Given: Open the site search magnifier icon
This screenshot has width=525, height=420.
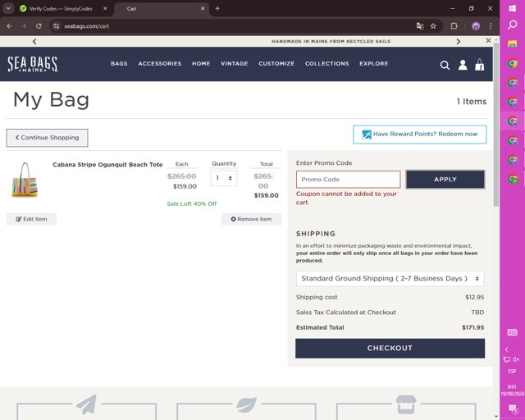Looking at the screenshot, I should 445,66.
